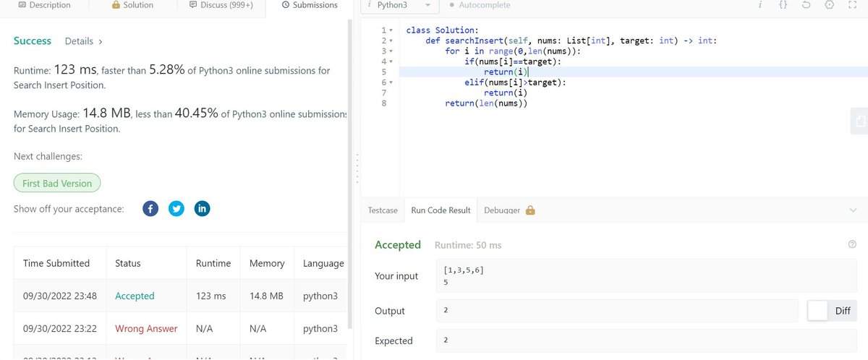Click the Success status text
Viewport: 868px width, 360px height.
point(33,41)
